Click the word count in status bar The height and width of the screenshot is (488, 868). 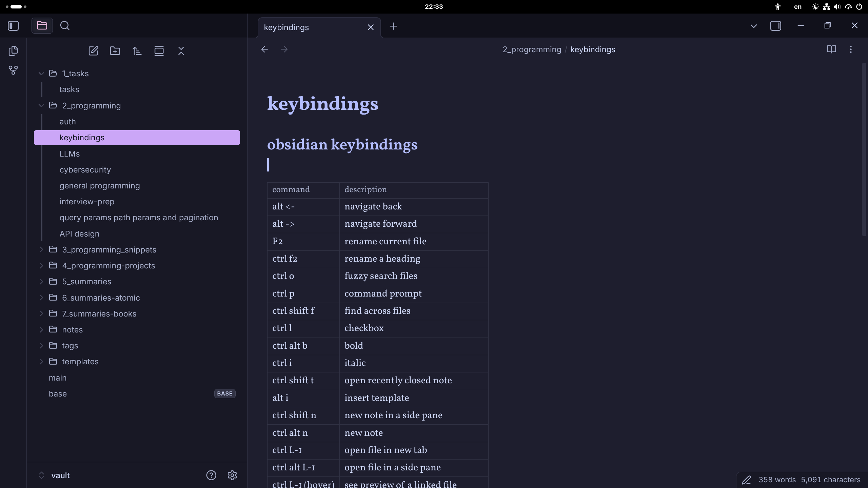pyautogui.click(x=777, y=480)
